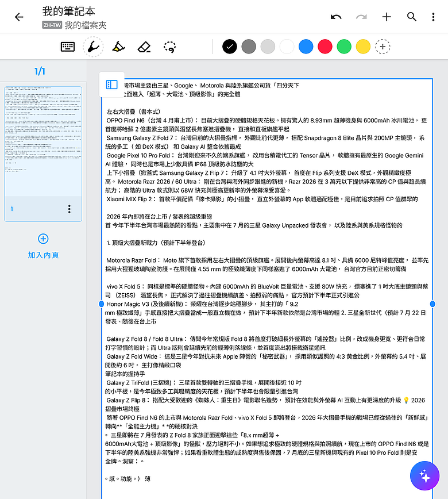Choose the yellow ink color
The width and height of the screenshot is (448, 499).
pos(363,47)
